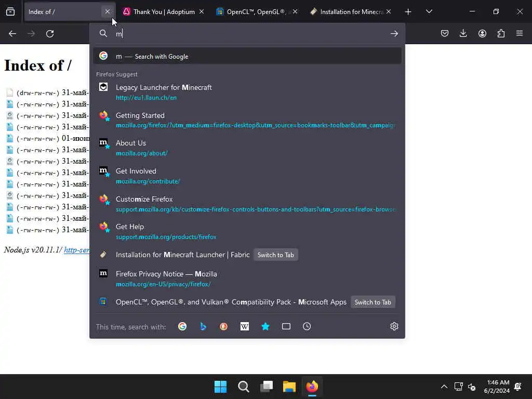Open Customize Firefox suggestion
This screenshot has height=399, width=532.
click(247, 204)
